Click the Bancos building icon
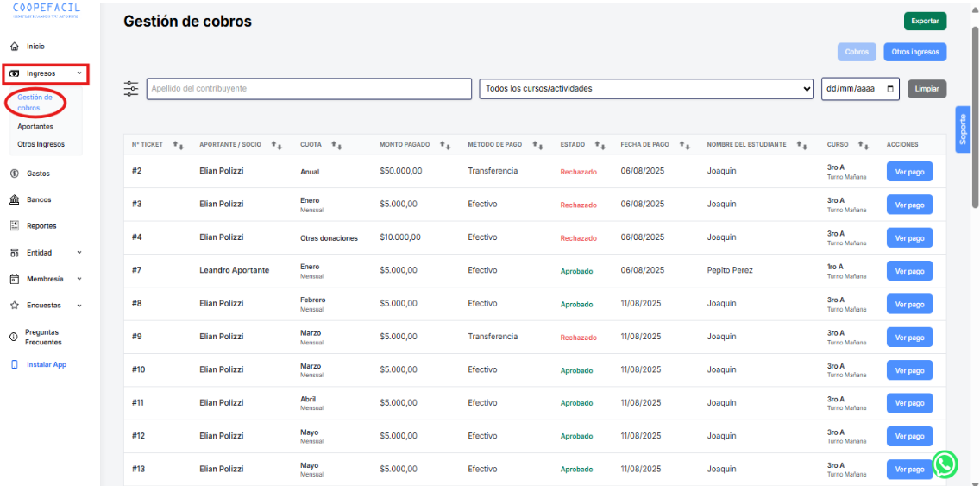This screenshot has width=980, height=486. click(x=14, y=199)
